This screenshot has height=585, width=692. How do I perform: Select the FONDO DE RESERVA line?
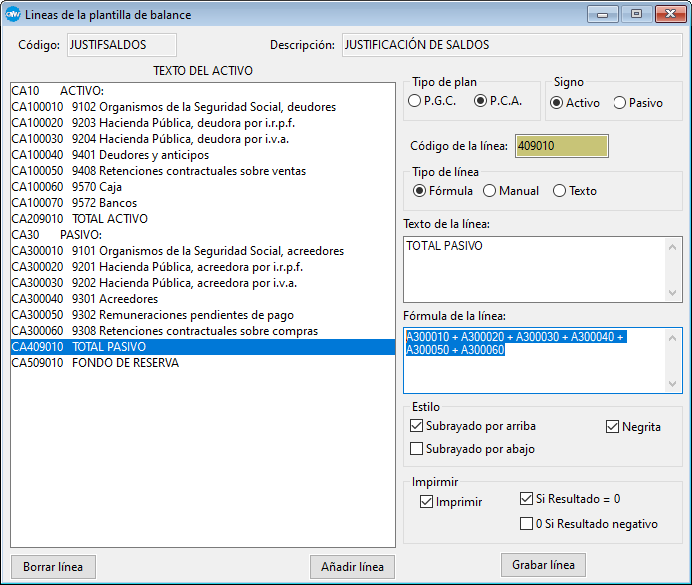(125, 363)
